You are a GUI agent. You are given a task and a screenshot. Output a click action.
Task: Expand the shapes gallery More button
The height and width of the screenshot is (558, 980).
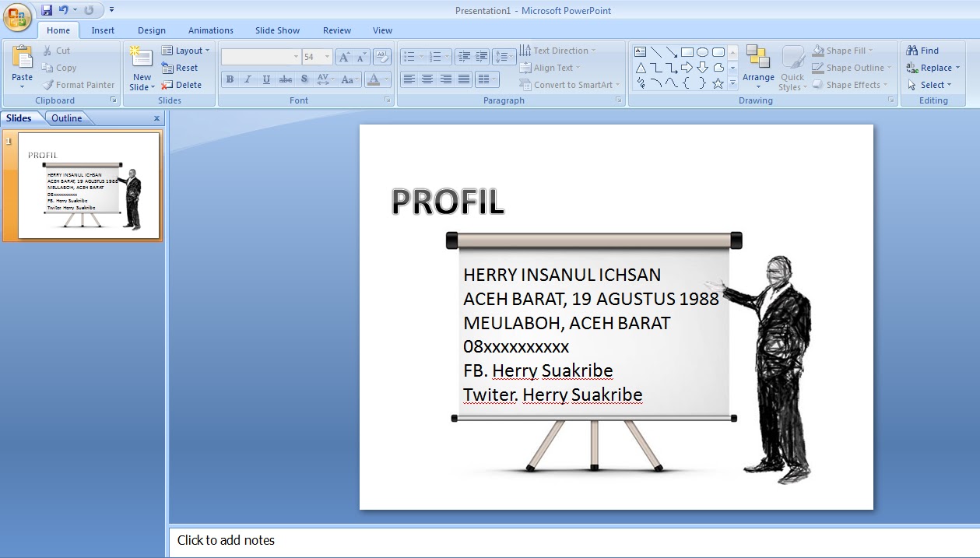tap(732, 83)
